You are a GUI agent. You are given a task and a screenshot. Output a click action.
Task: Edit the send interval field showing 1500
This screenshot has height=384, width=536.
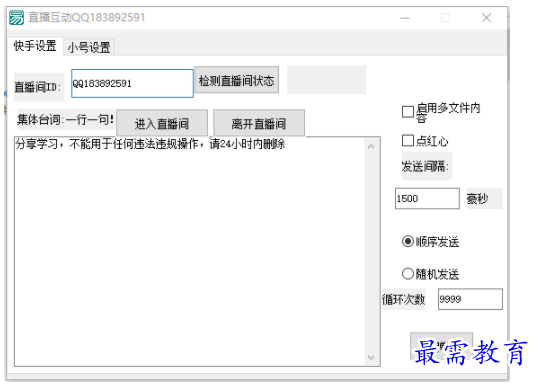427,198
